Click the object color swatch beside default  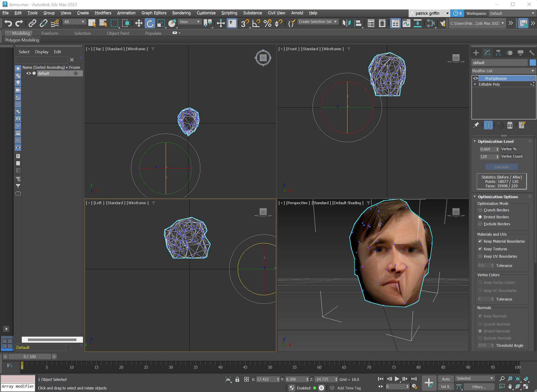[533, 63]
